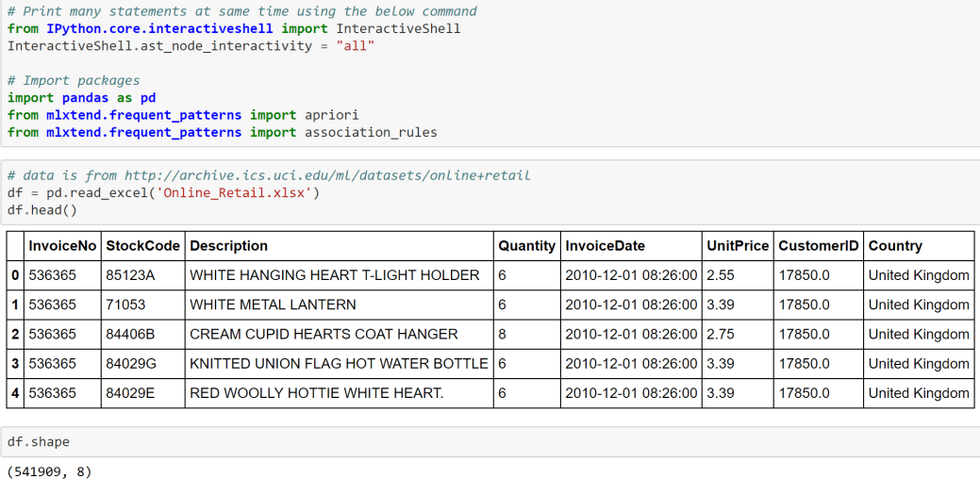
Task: Click row index 0 in the dataframe
Action: [x=15, y=275]
